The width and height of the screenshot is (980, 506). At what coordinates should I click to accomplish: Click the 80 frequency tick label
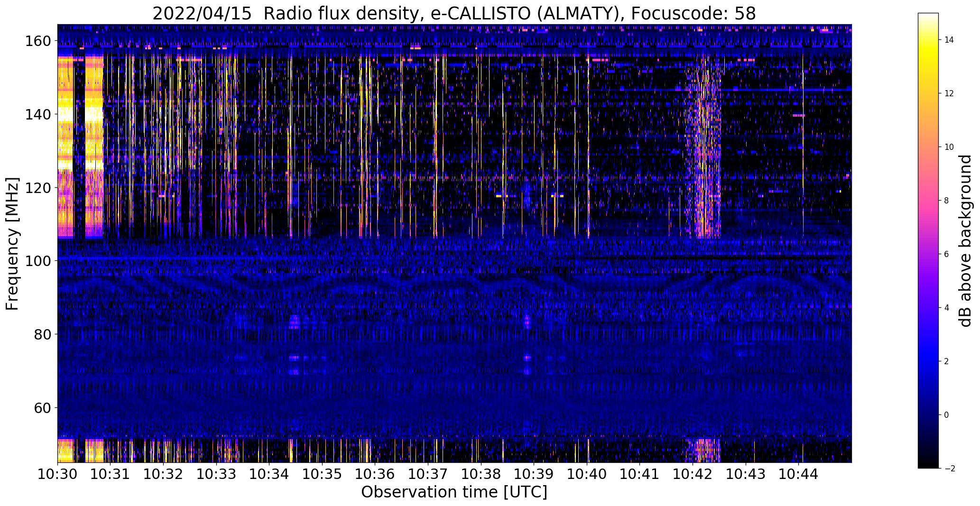43,334
